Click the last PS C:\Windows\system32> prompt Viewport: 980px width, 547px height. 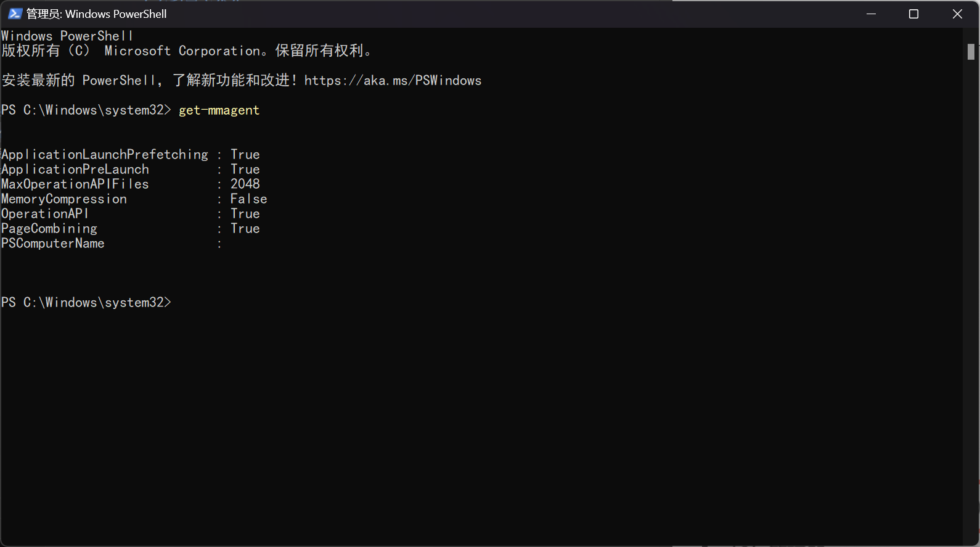[86, 303]
